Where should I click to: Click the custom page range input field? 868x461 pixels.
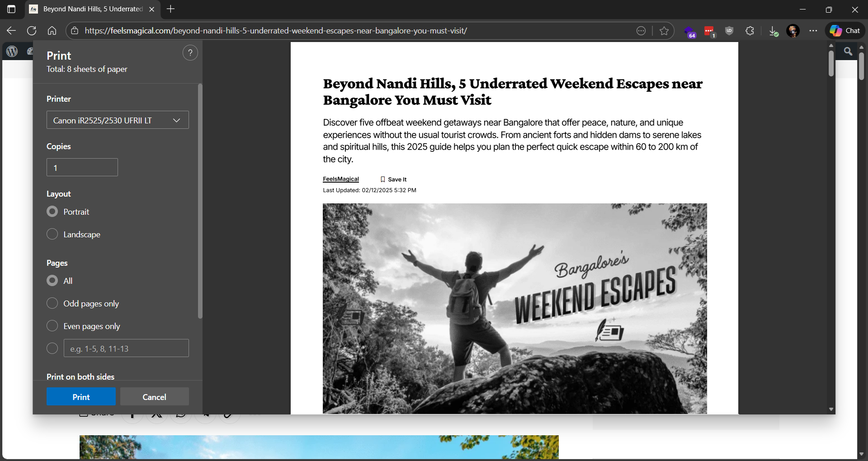pyautogui.click(x=126, y=348)
